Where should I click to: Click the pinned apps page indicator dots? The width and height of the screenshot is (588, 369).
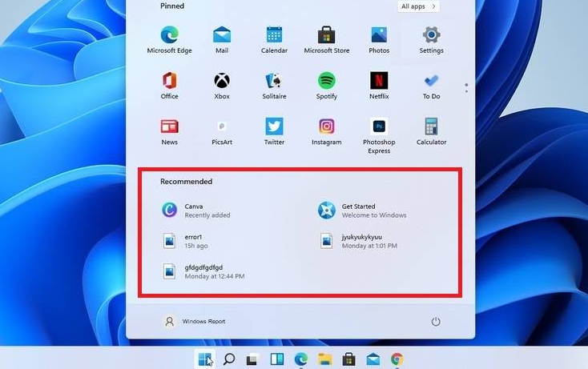pyautogui.click(x=466, y=88)
